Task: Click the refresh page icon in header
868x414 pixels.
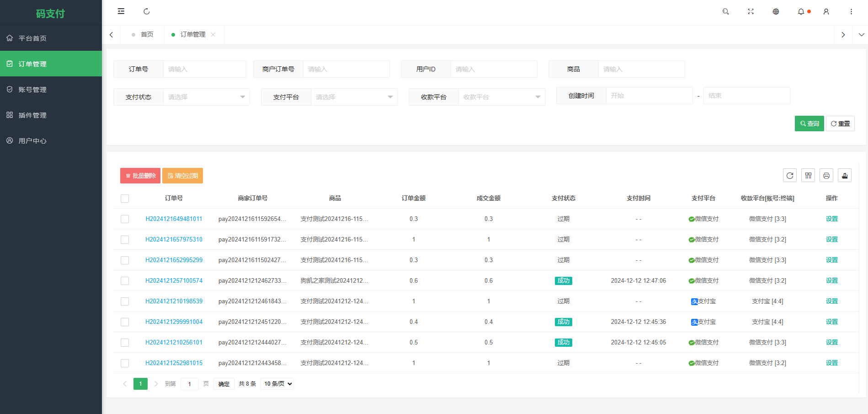Action: [x=146, y=11]
